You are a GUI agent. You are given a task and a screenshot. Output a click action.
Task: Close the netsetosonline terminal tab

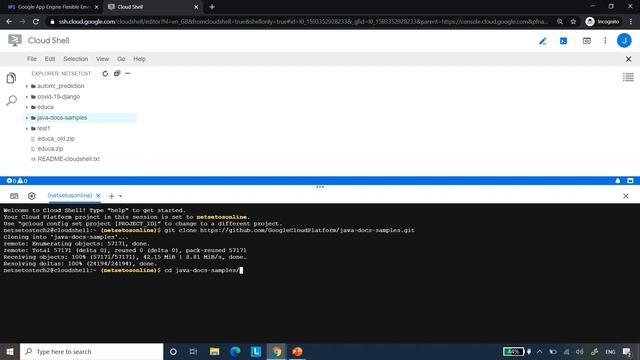click(x=98, y=196)
